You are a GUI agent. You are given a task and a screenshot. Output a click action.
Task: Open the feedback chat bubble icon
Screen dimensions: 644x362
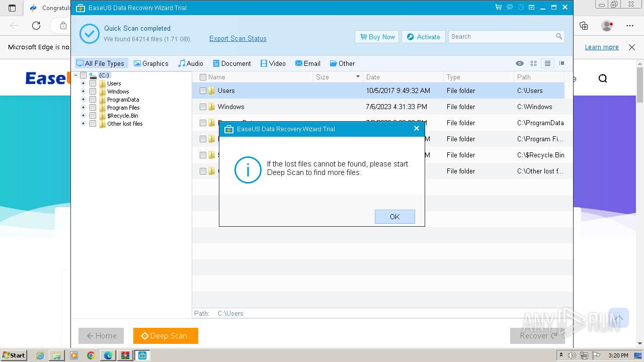510,8
